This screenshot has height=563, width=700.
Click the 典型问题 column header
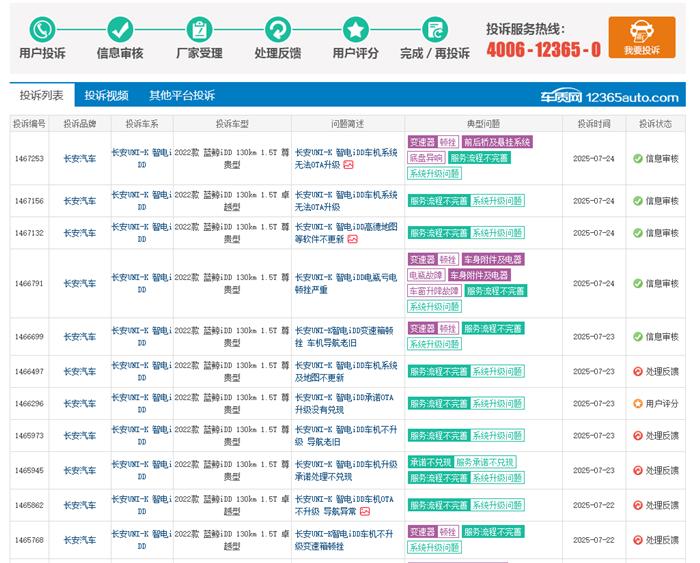[x=483, y=124]
